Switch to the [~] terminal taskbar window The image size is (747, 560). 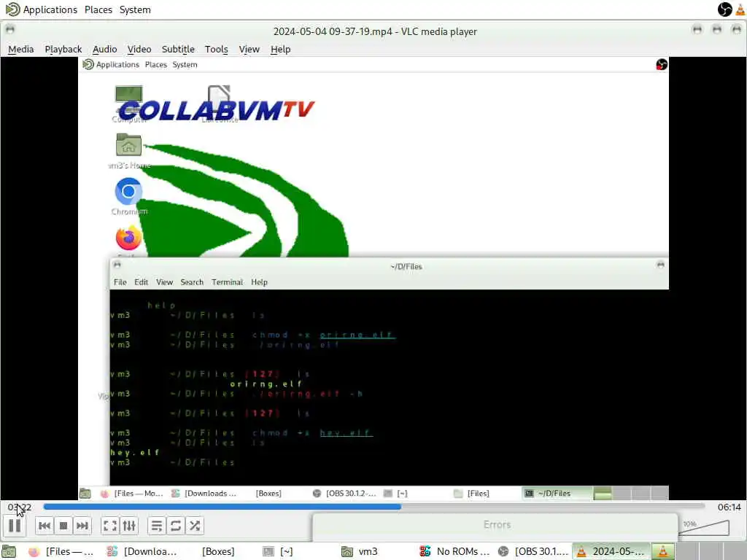coord(279,551)
